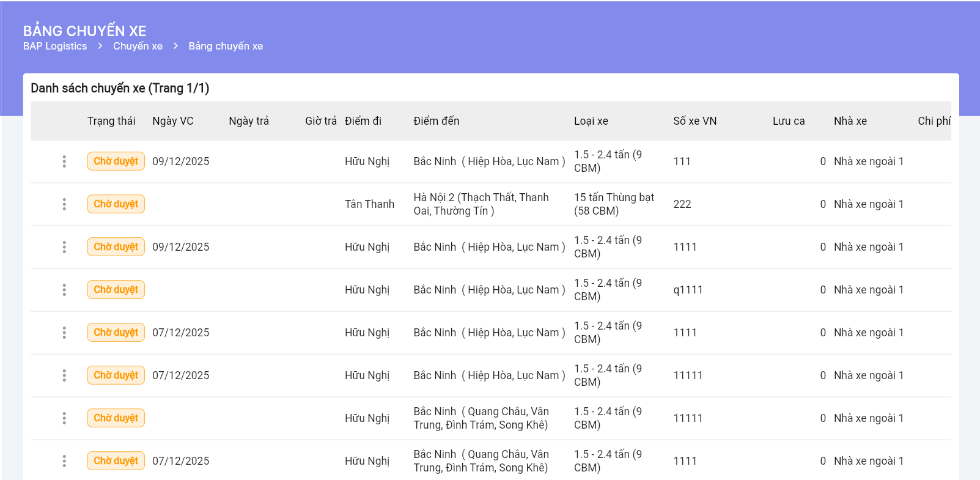Select the 15 tấn Thùng bạt vehicle cell

pos(614,204)
